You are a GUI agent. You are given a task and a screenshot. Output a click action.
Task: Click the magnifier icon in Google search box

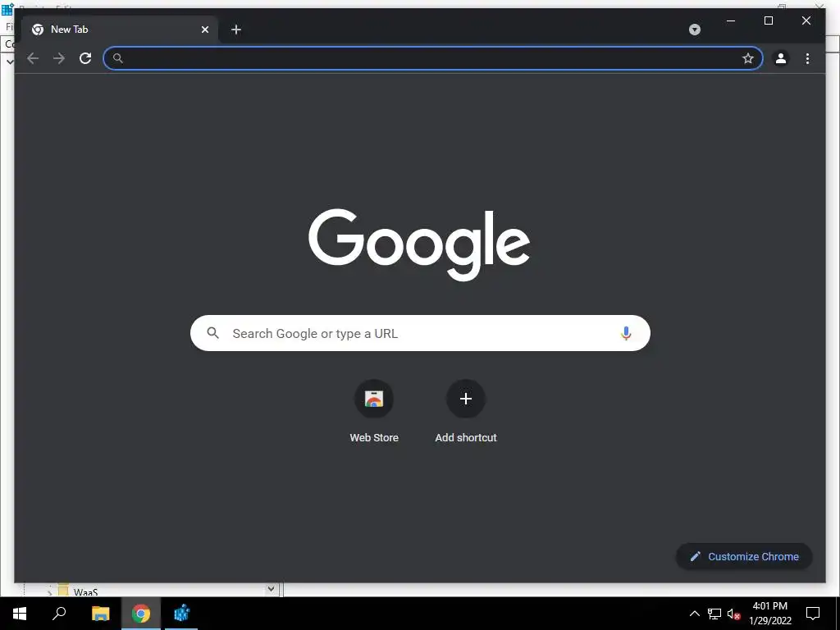[212, 333]
